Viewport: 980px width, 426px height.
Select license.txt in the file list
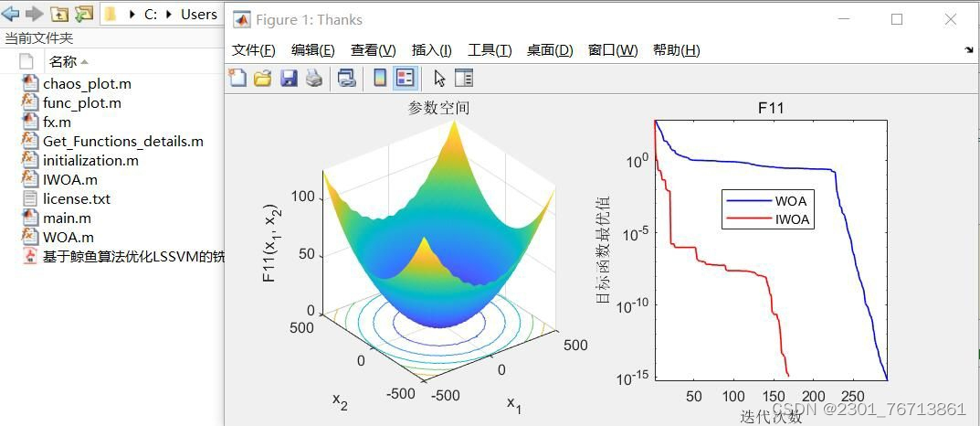pyautogui.click(x=76, y=199)
